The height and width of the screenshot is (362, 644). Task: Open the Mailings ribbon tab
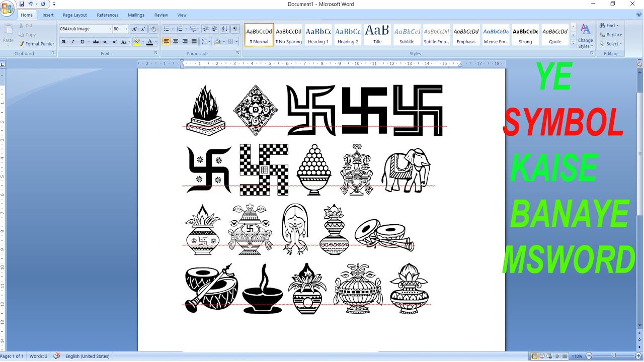click(136, 15)
